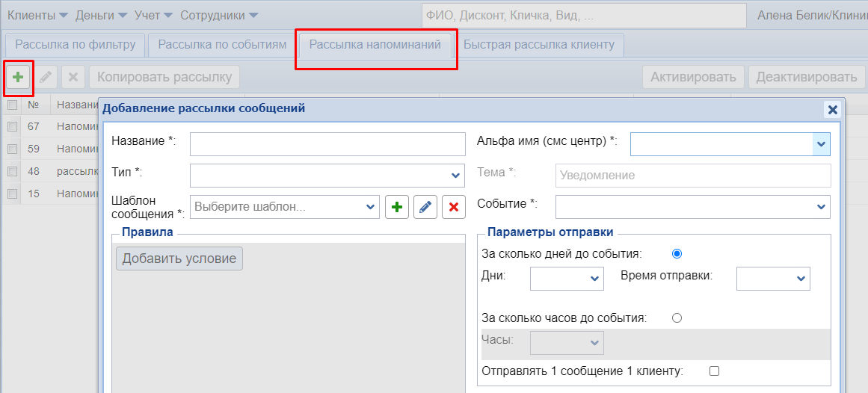The width and height of the screenshot is (868, 393).
Task: Open the Деньги menu
Action: [100, 15]
